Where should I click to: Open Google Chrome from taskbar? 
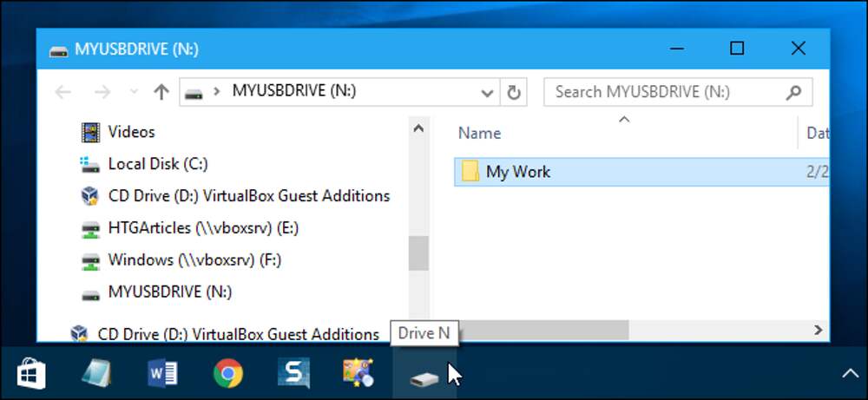click(227, 374)
